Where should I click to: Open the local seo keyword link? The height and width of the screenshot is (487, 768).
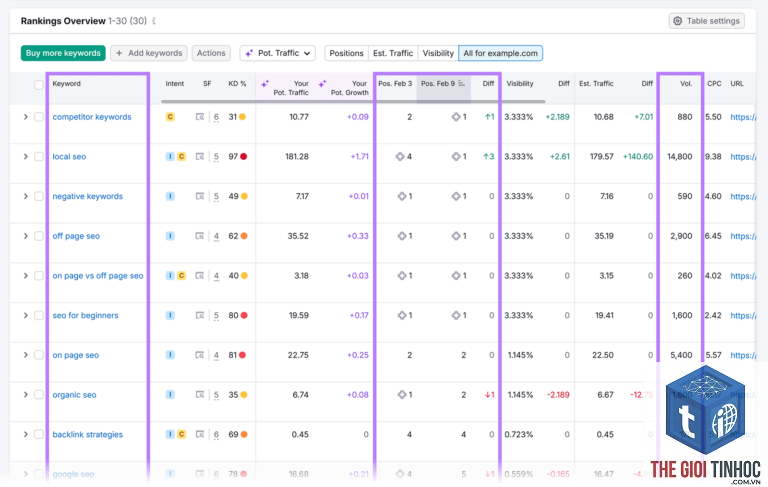pos(69,157)
